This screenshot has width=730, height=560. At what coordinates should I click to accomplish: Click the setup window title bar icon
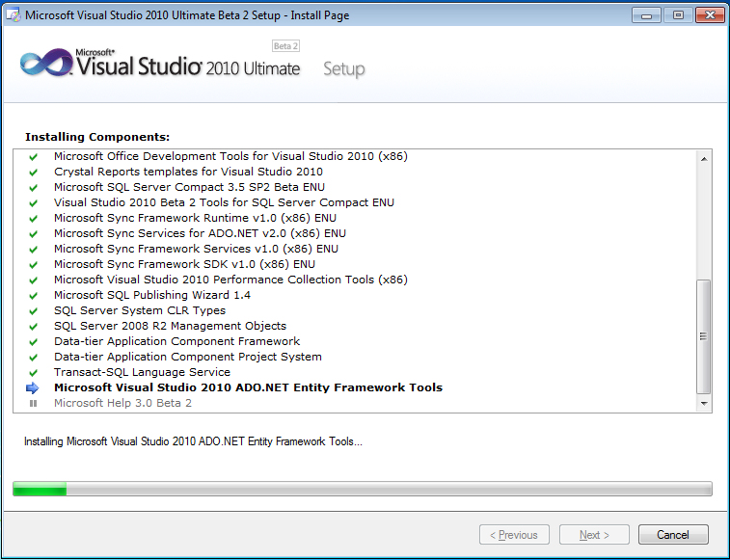(x=13, y=15)
